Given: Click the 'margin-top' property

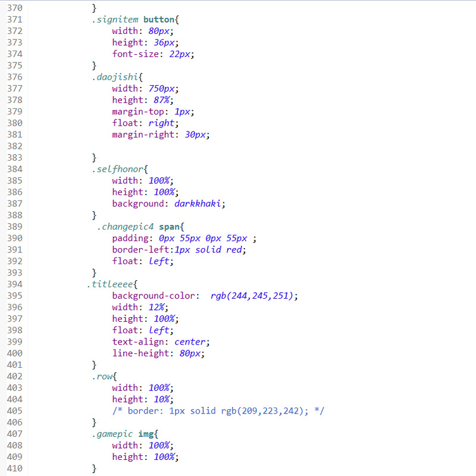Looking at the screenshot, I should (x=138, y=112).
